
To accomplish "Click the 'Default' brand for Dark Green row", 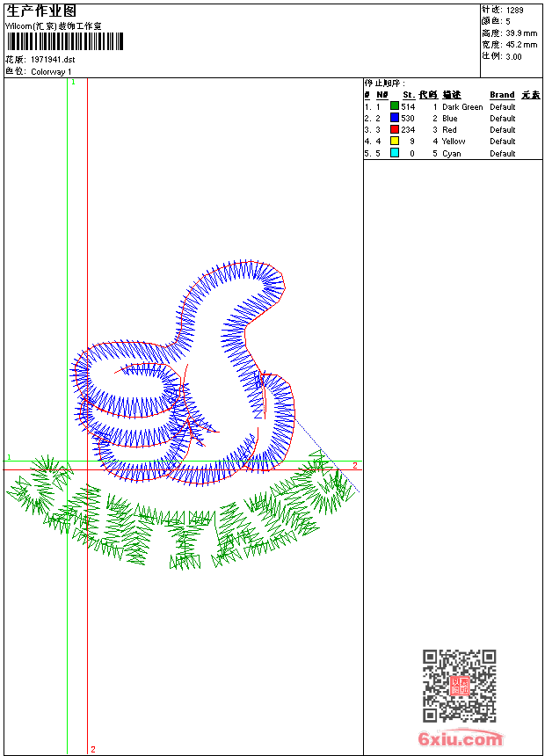I will pyautogui.click(x=502, y=107).
